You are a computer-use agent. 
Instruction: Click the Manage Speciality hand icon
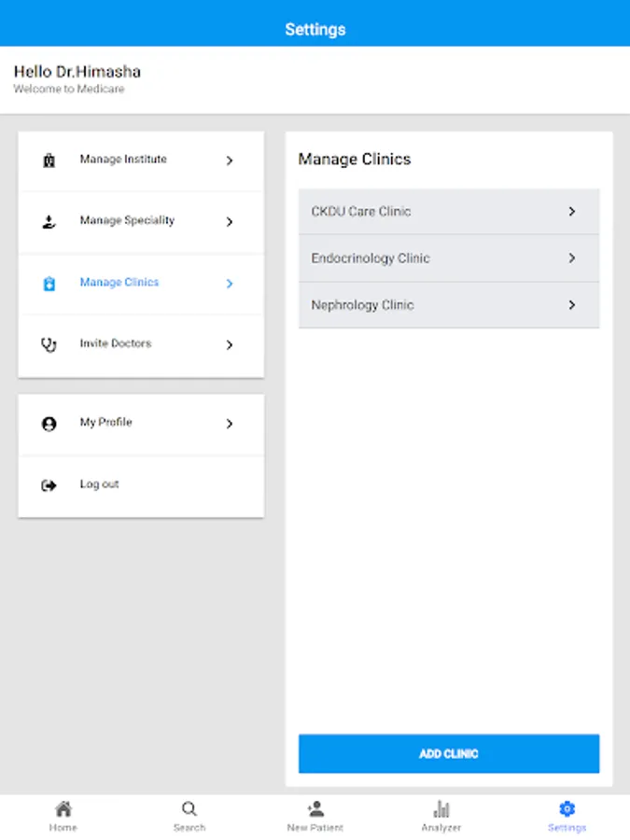pyautogui.click(x=49, y=222)
